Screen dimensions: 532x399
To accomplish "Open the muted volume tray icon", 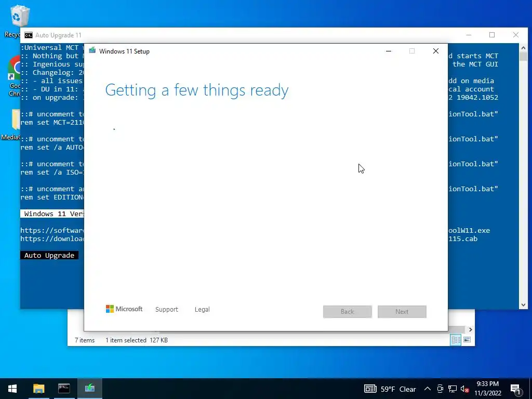I will click(x=464, y=389).
